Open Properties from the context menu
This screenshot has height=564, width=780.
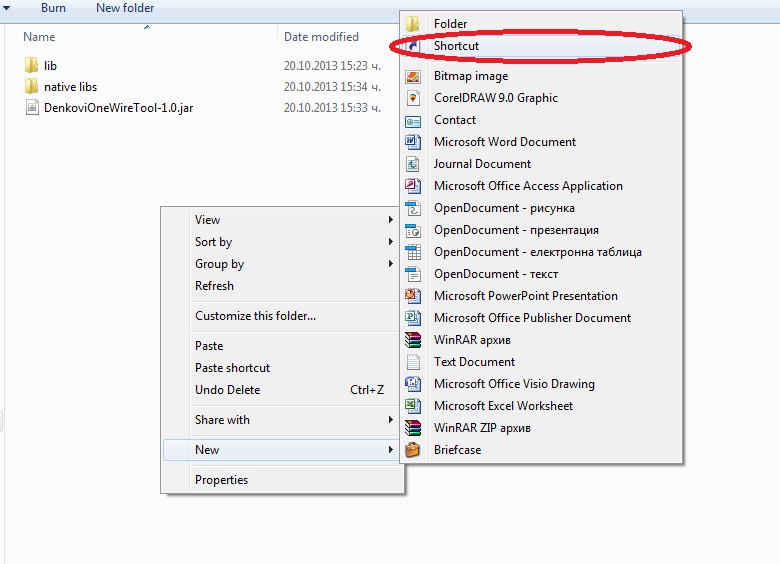221,480
